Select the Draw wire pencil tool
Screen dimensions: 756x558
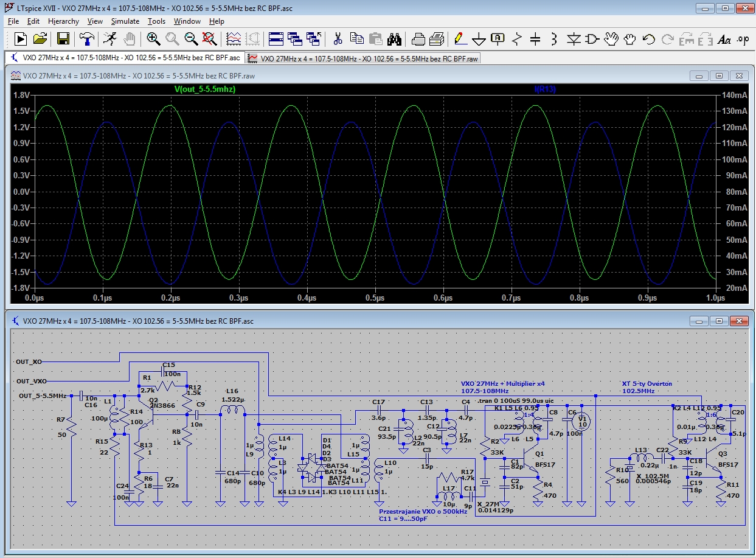460,40
